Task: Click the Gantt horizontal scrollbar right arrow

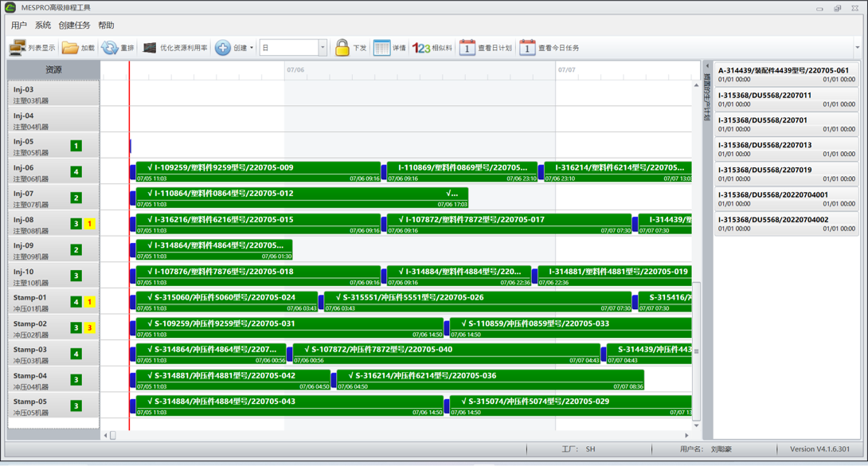Action: [x=686, y=436]
